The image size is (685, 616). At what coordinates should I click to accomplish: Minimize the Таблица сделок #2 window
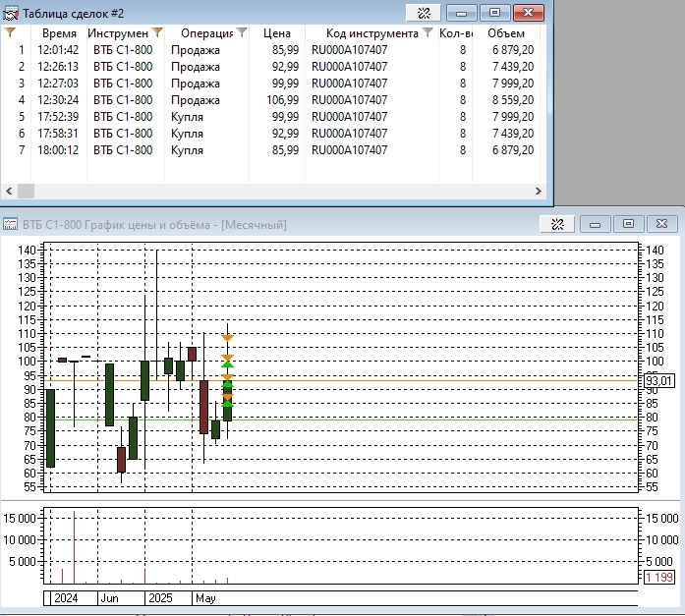[460, 13]
